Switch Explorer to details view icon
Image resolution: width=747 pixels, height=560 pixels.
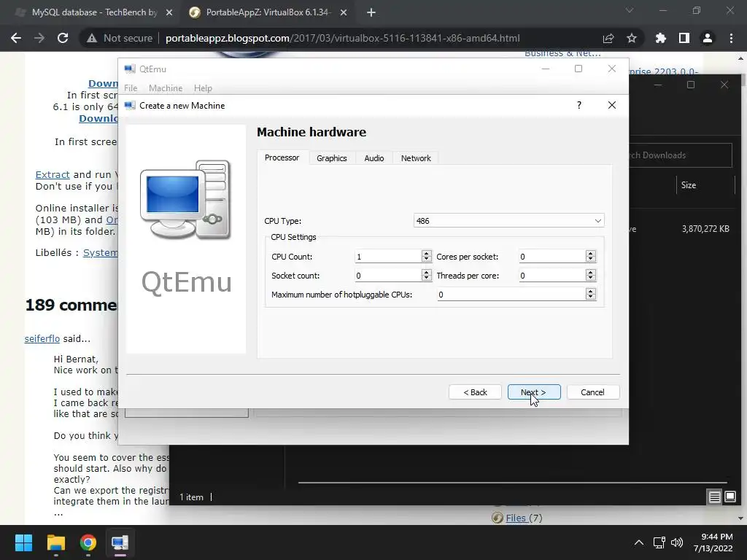click(715, 497)
